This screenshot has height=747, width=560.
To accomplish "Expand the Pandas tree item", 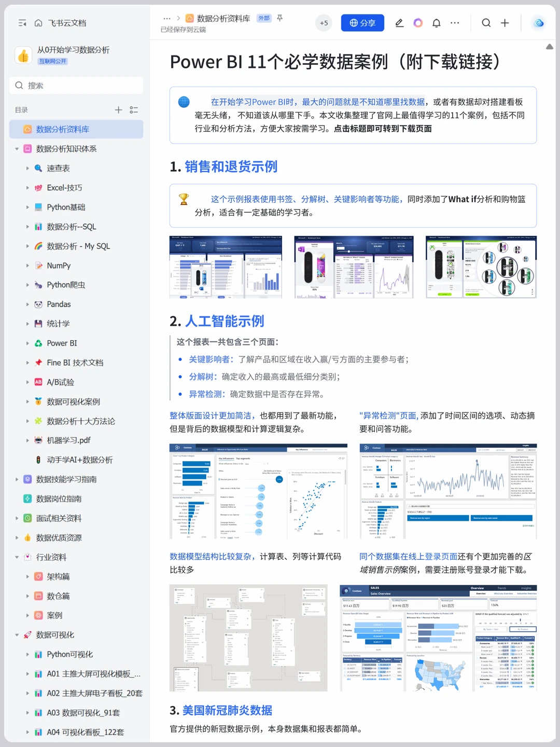I will tap(28, 304).
